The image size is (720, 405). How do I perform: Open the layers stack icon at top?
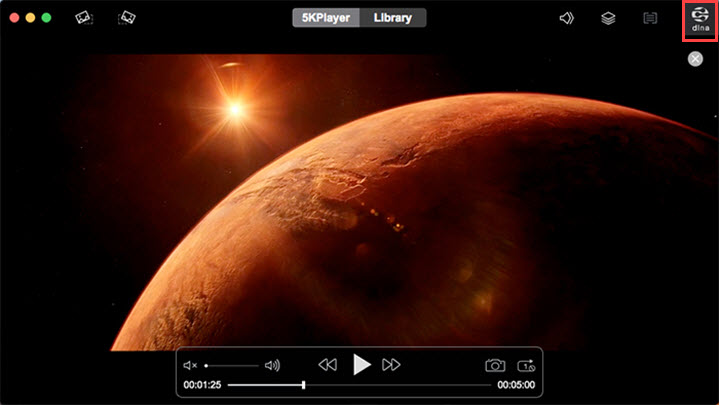pos(608,18)
